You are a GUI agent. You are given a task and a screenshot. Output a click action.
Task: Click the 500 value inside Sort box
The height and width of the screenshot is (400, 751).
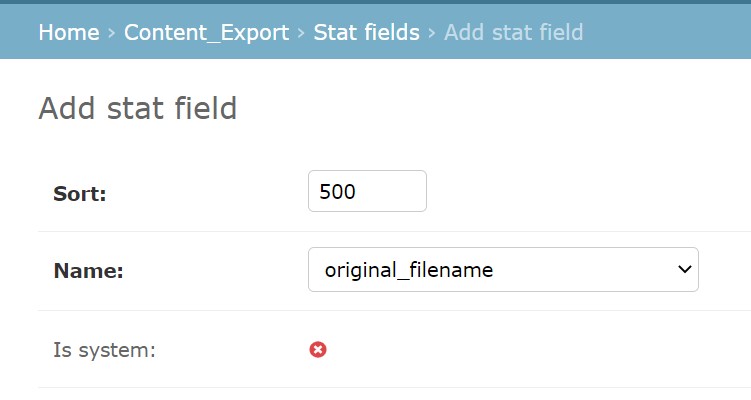pyautogui.click(x=337, y=192)
